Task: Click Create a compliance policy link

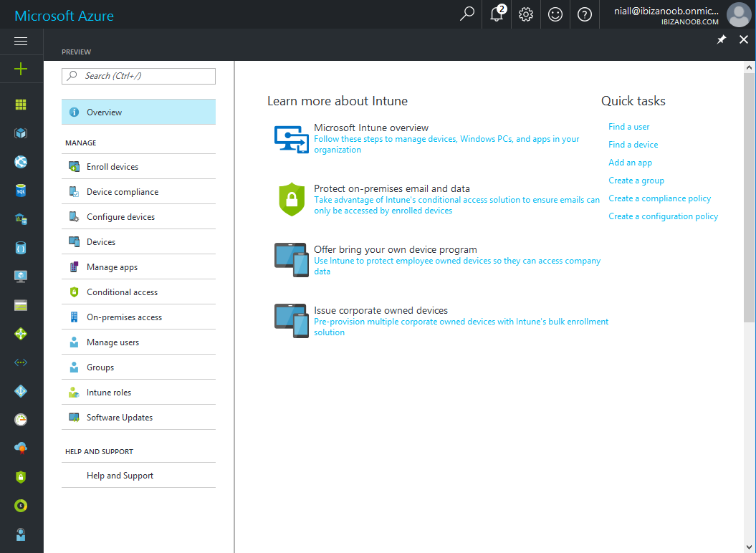Action: click(659, 198)
